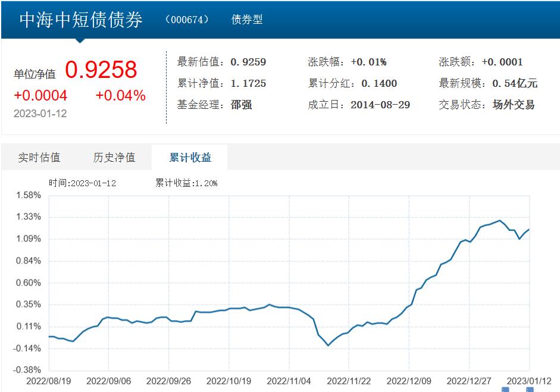
Task: Click the 涨跌幅 value +0.01%
Action: pyautogui.click(x=368, y=62)
